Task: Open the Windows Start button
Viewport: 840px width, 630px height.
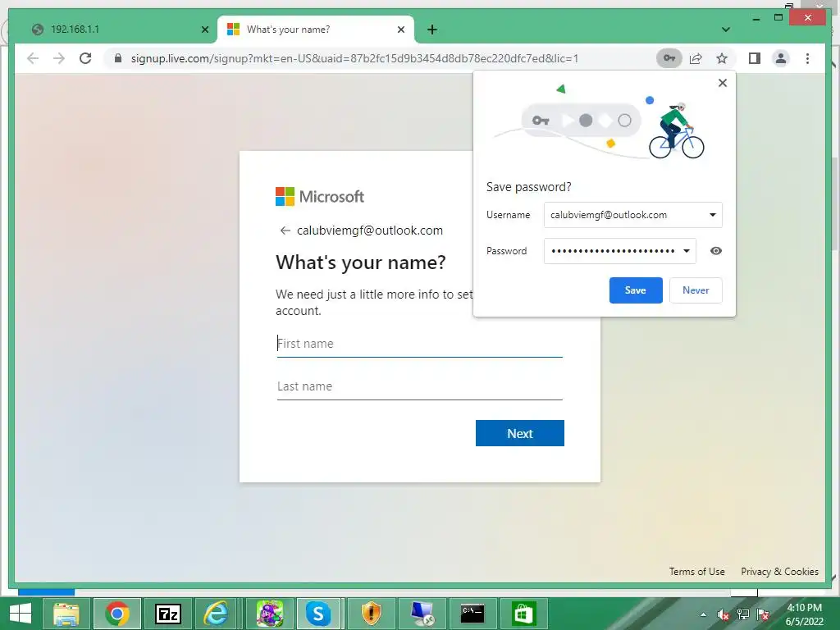Action: (21, 614)
